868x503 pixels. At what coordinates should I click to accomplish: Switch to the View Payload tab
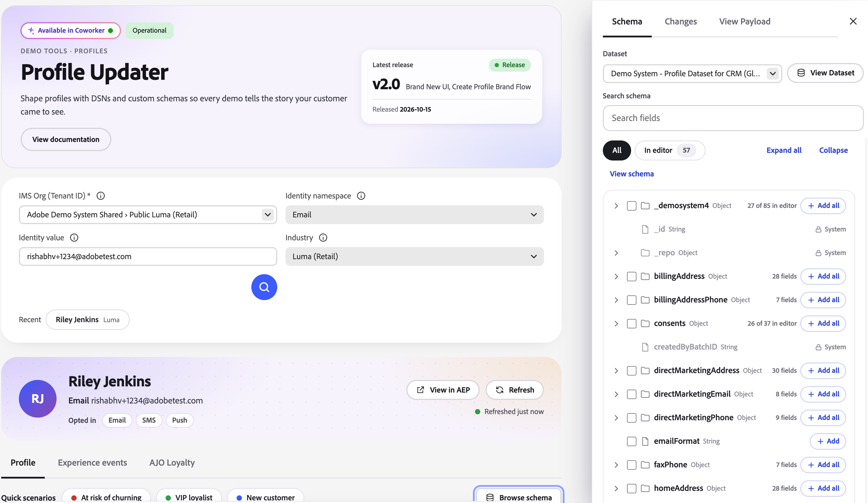click(745, 21)
